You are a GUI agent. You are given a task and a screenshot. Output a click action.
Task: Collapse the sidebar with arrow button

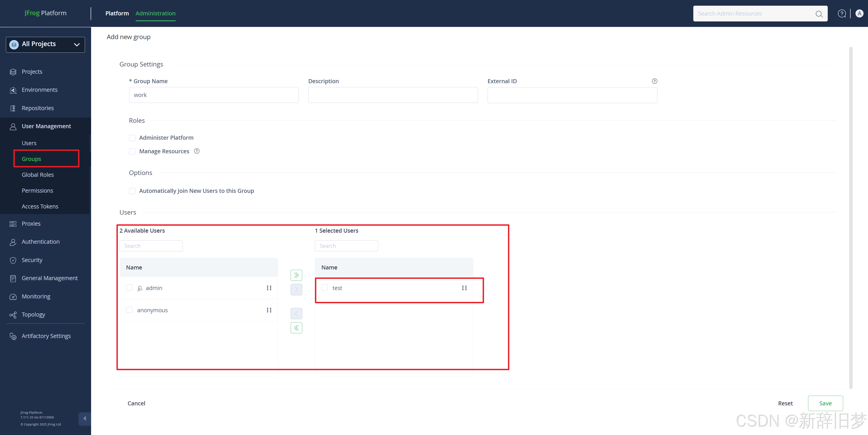(x=85, y=418)
